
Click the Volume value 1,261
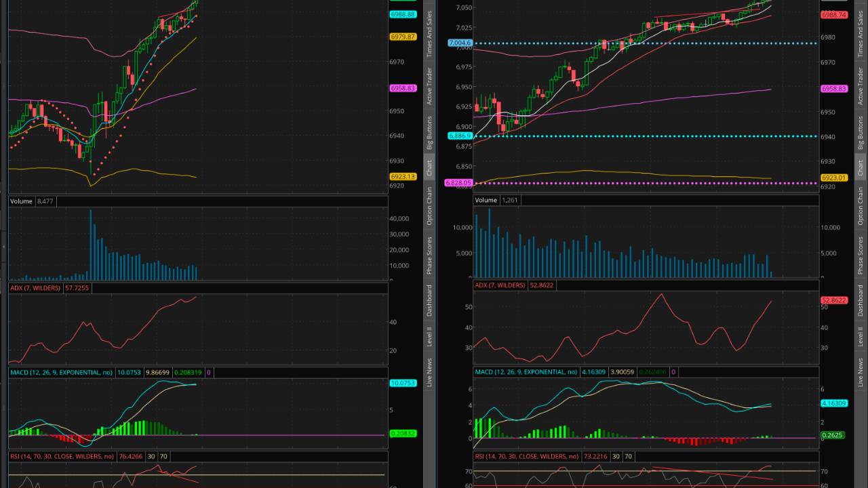(x=510, y=200)
